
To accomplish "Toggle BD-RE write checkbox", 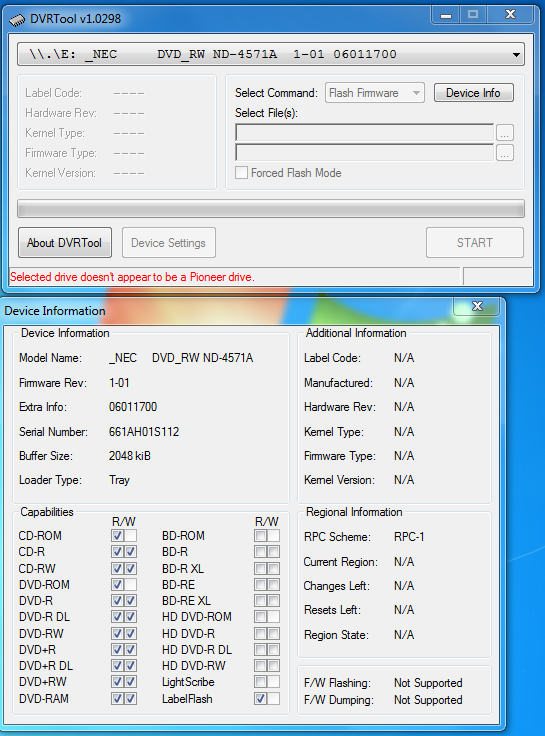I will [274, 584].
